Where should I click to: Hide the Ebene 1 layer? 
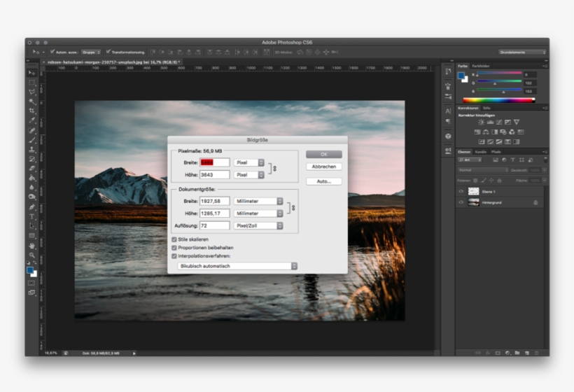click(x=461, y=191)
